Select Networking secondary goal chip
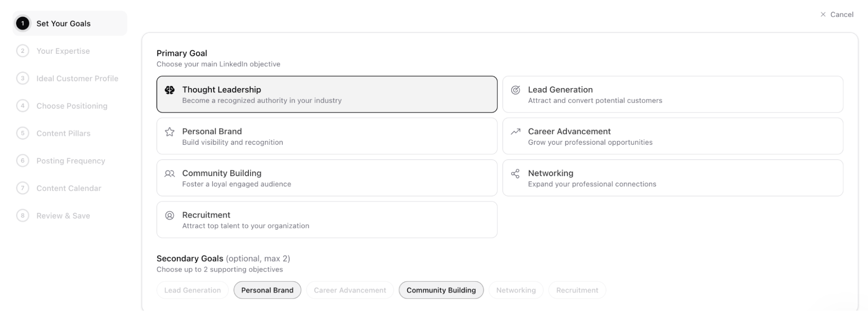The width and height of the screenshot is (868, 311). pos(516,290)
